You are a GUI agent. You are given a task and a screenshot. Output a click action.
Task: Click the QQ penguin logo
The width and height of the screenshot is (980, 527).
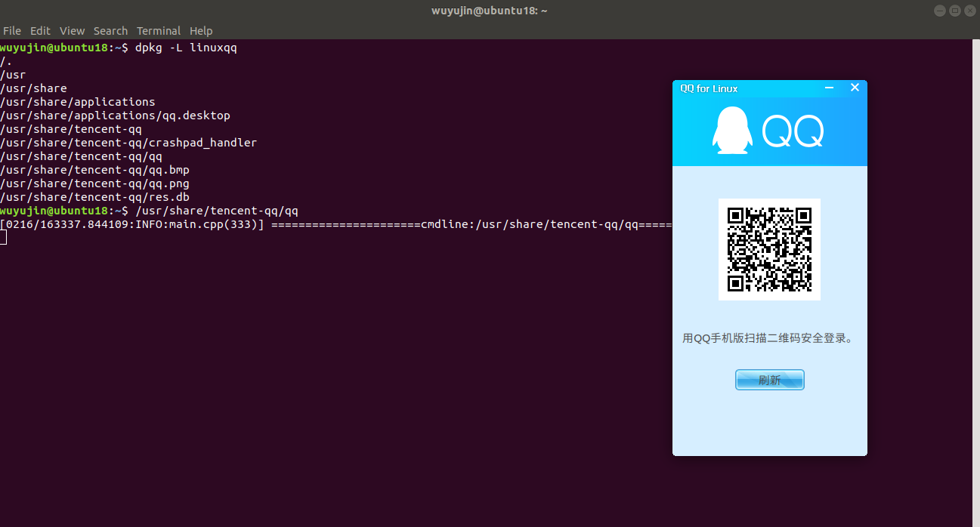pos(732,131)
